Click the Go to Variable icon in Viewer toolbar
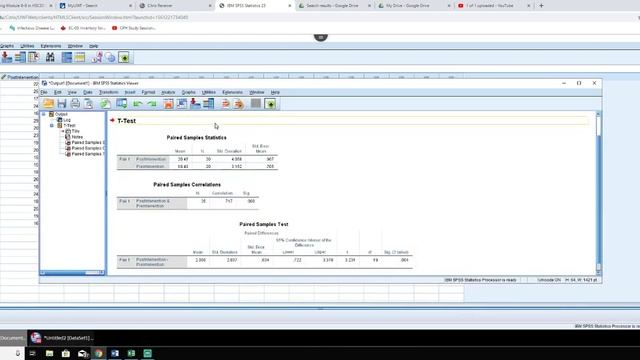 [x=195, y=104]
